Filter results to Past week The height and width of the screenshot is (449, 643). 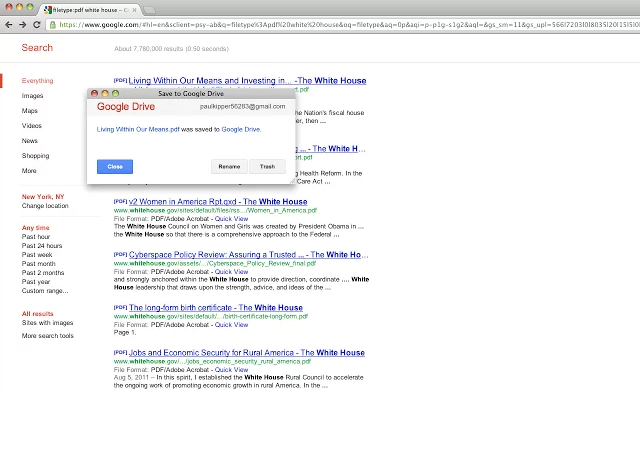pos(37,255)
